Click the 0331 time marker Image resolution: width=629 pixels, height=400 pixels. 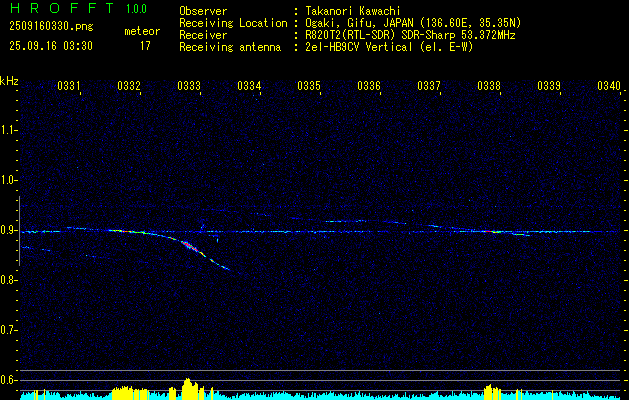69,85
